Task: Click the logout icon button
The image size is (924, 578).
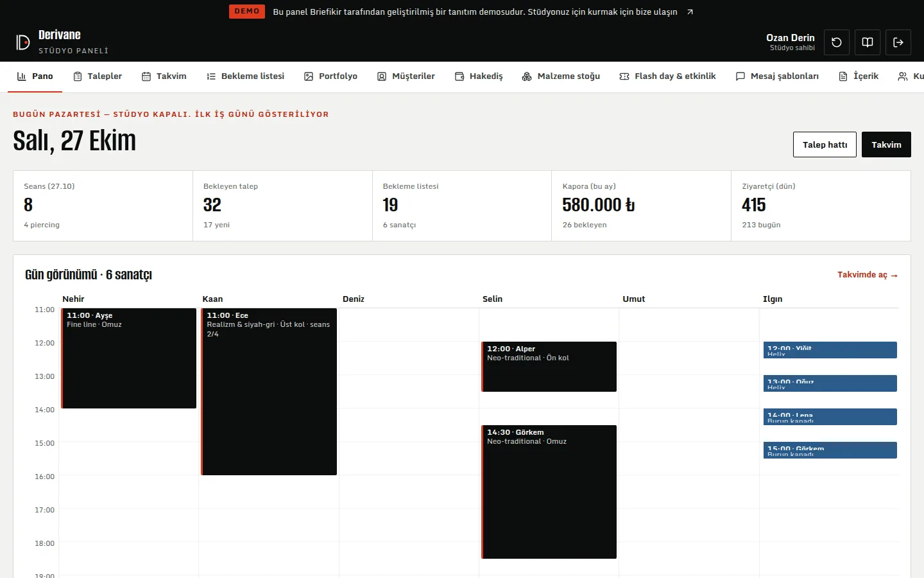Action: [x=898, y=42]
